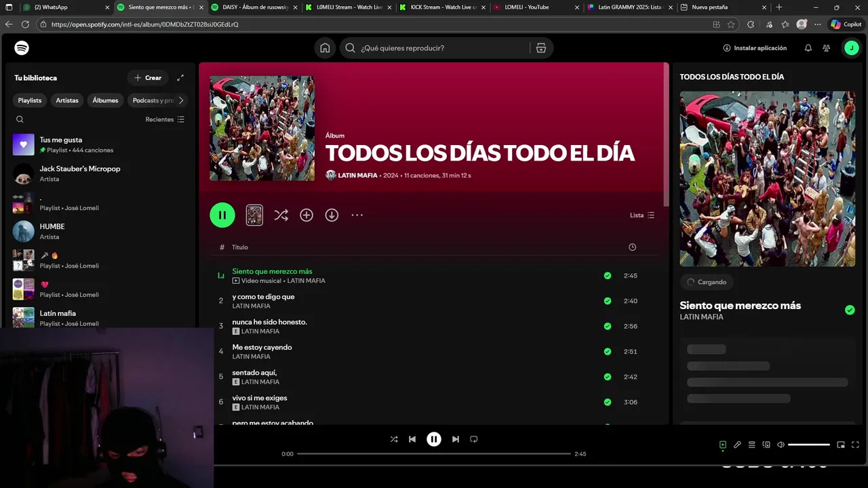Skip to previous track
This screenshot has width=868, height=488.
click(412, 439)
